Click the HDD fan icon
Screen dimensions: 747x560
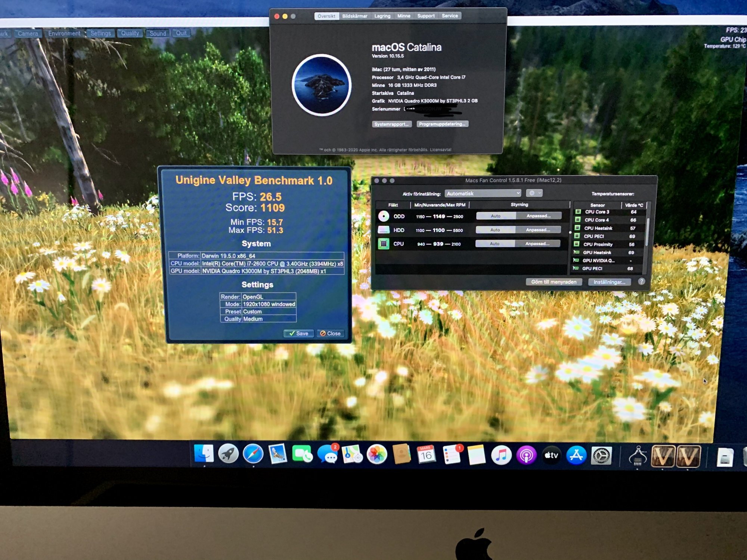point(384,230)
